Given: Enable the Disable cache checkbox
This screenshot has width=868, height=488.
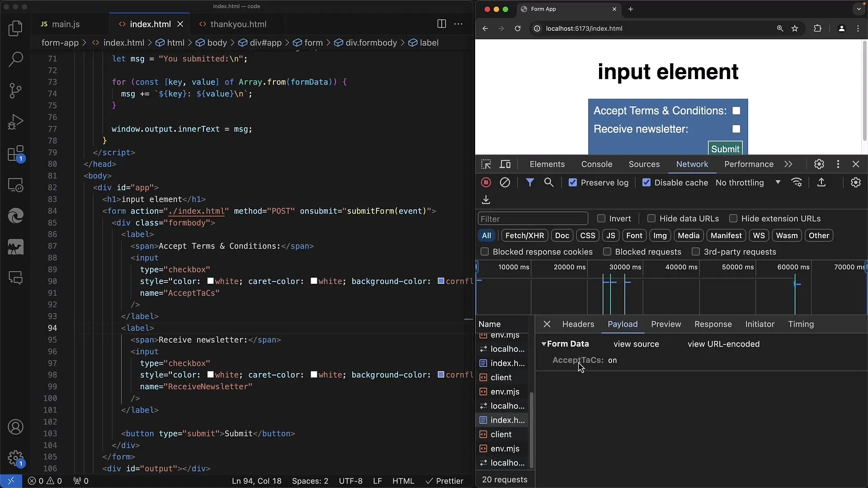Looking at the screenshot, I should point(646,183).
